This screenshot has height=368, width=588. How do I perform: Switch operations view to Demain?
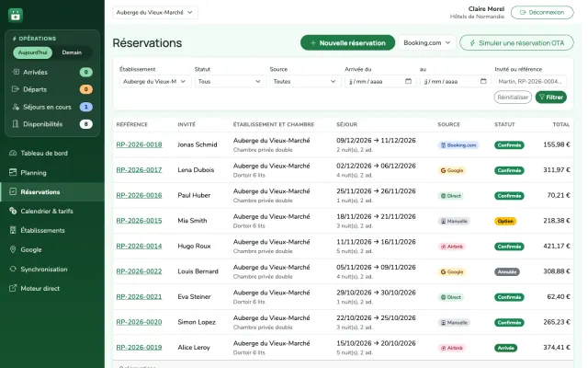click(x=72, y=52)
